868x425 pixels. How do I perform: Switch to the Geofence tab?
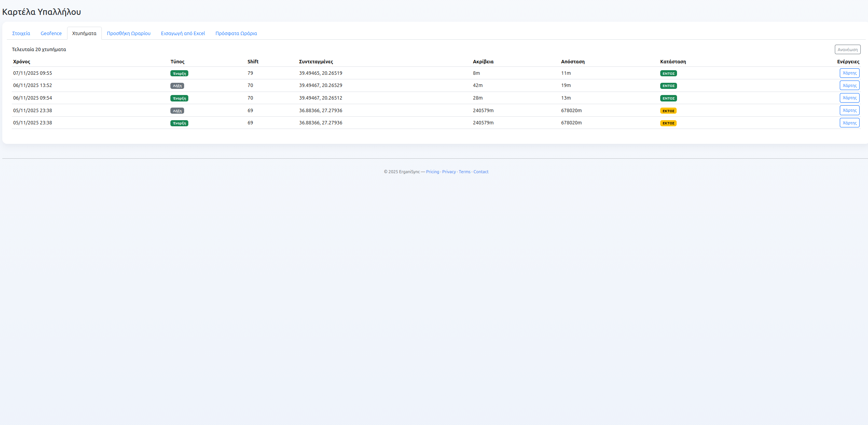click(51, 33)
